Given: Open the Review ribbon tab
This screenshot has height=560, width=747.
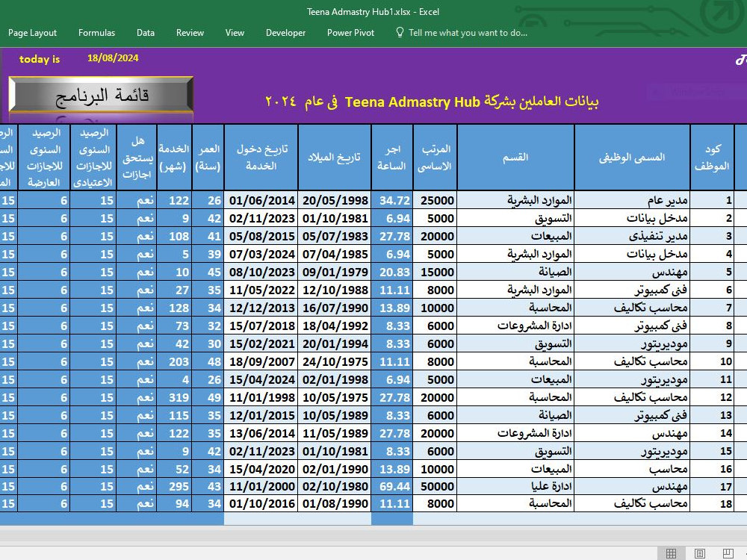Looking at the screenshot, I should (x=190, y=33).
